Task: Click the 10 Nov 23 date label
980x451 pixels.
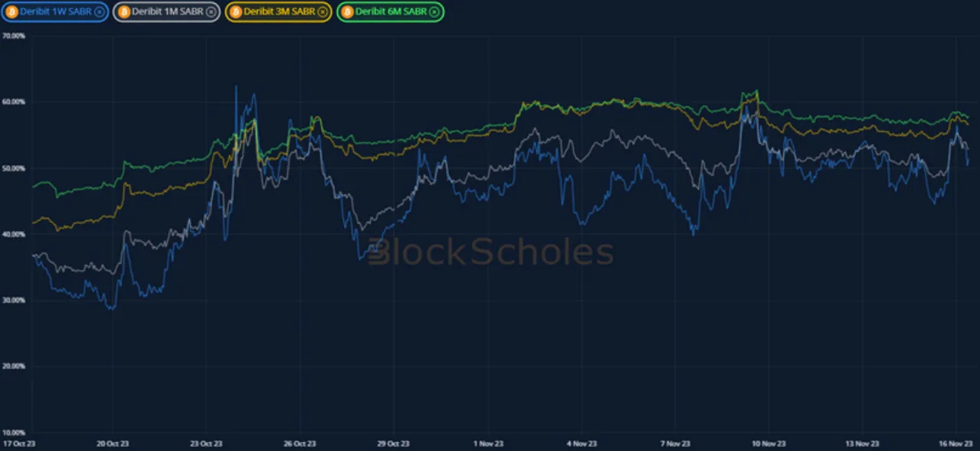Action: point(769,444)
